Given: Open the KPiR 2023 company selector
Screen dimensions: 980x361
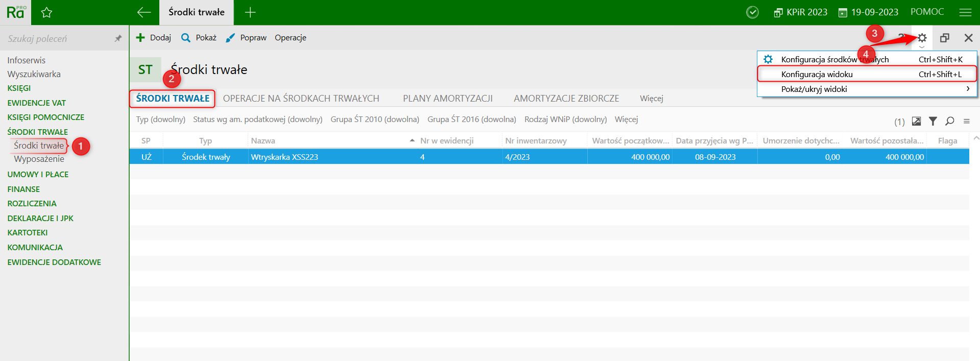Looking at the screenshot, I should click(x=800, y=12).
